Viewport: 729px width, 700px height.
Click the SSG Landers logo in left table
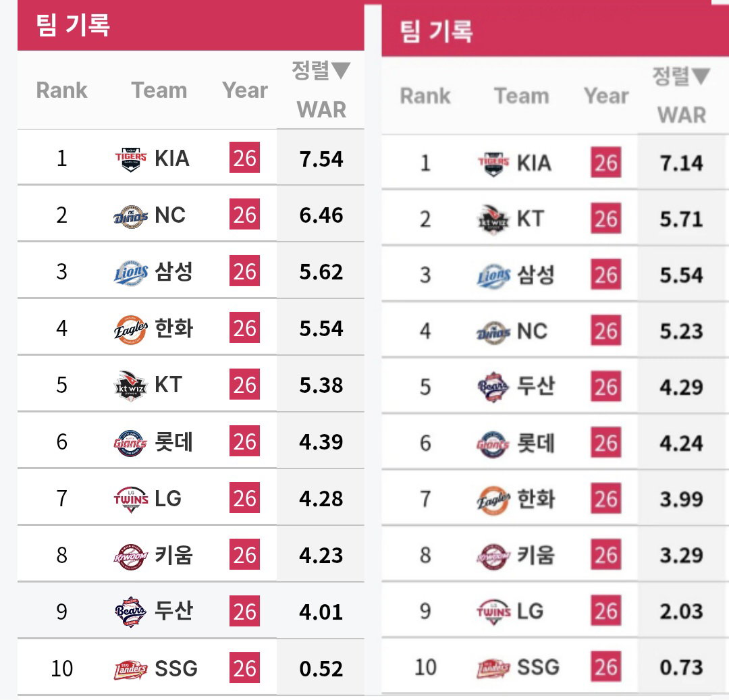[131, 670]
